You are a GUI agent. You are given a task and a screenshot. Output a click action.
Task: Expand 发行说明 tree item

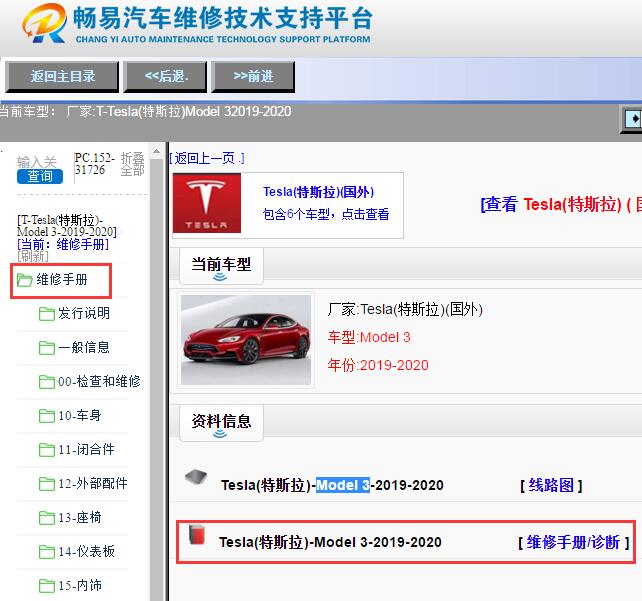tap(84, 314)
